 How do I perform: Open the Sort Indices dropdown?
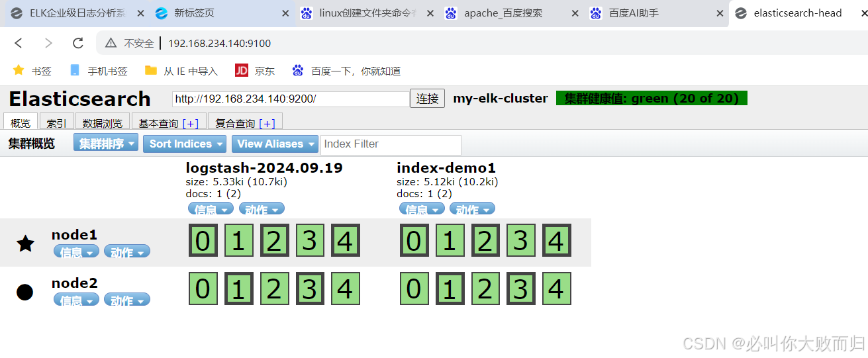pos(185,144)
